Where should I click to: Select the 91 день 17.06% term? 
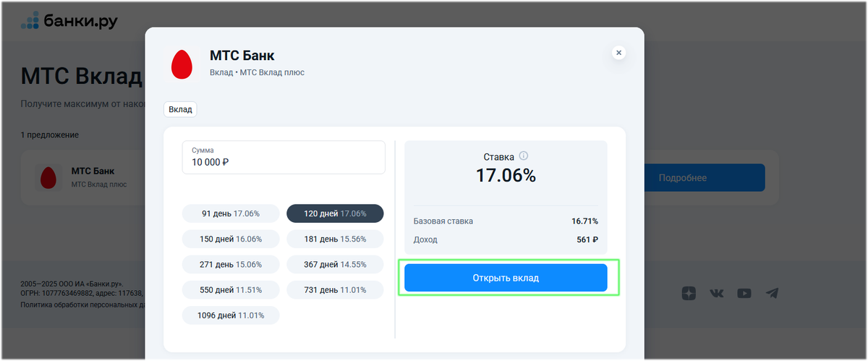(231, 213)
